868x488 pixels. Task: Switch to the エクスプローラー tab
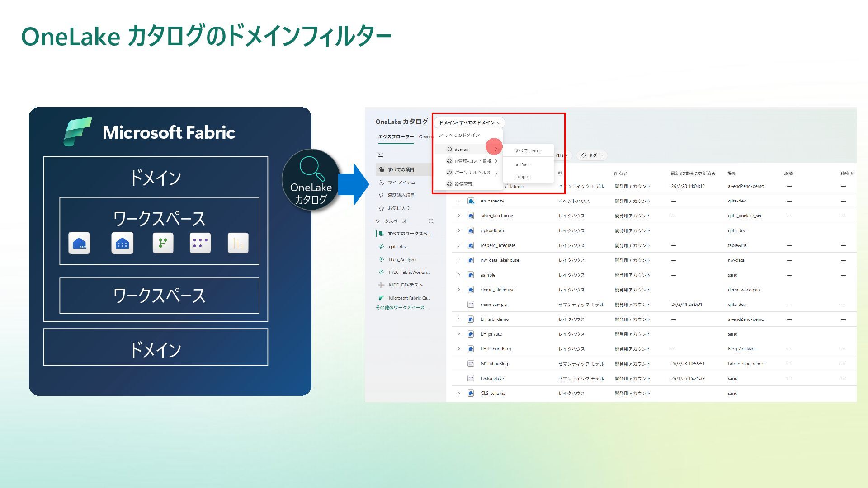click(x=396, y=137)
